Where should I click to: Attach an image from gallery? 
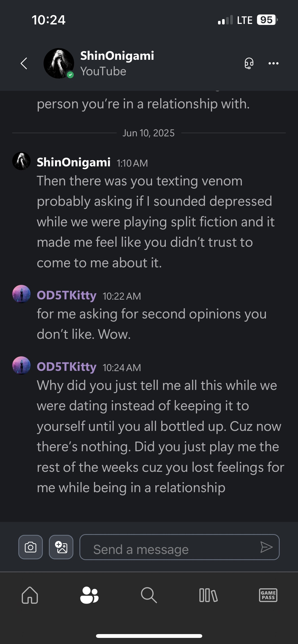pyautogui.click(x=61, y=547)
